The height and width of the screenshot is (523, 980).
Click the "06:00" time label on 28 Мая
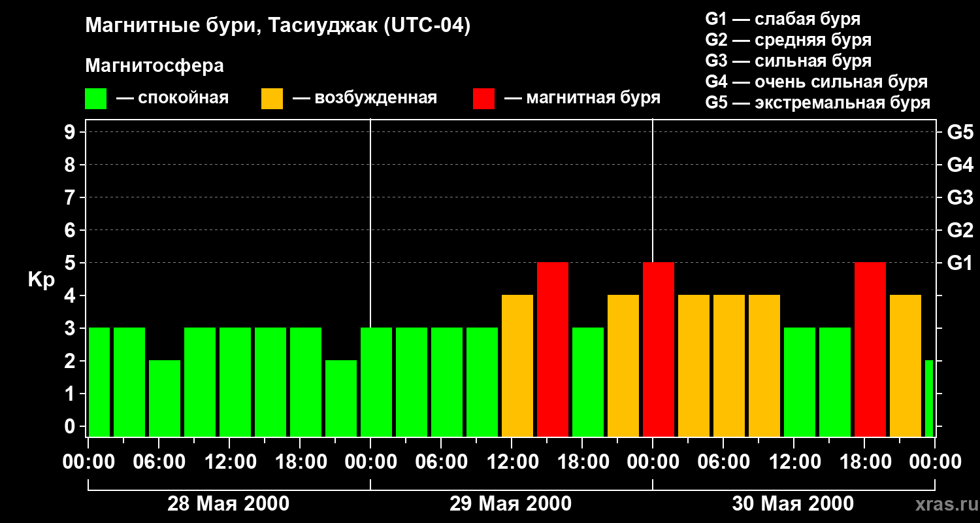(x=159, y=462)
